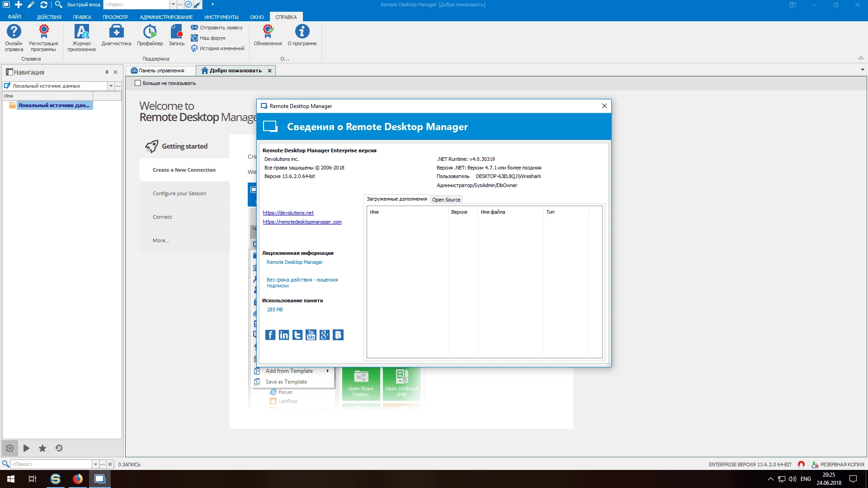Viewport: 868px width, 488px height.
Task: Click the play button in navigation pane
Action: coord(26,448)
